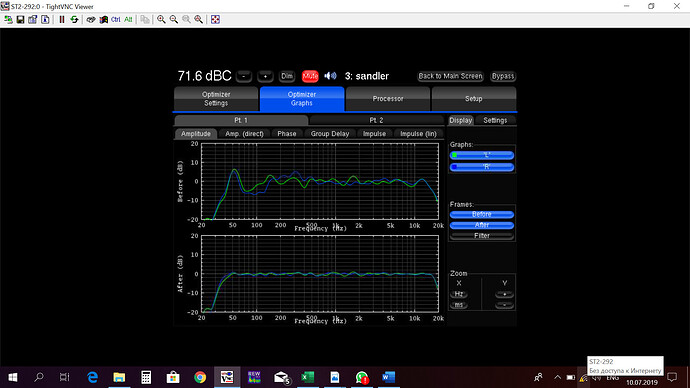Viewport: 690px width, 388px height.
Task: Select the Amp. (direct) graph tab
Action: [244, 134]
